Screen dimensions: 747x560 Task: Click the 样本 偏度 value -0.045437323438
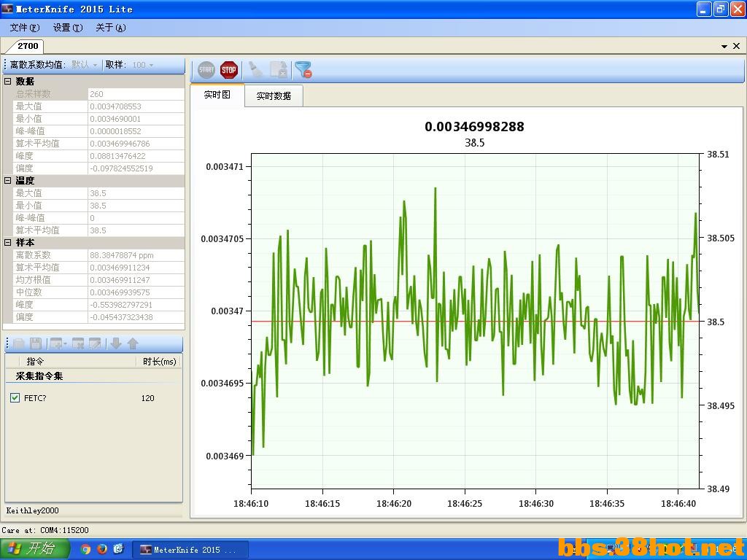point(136,316)
